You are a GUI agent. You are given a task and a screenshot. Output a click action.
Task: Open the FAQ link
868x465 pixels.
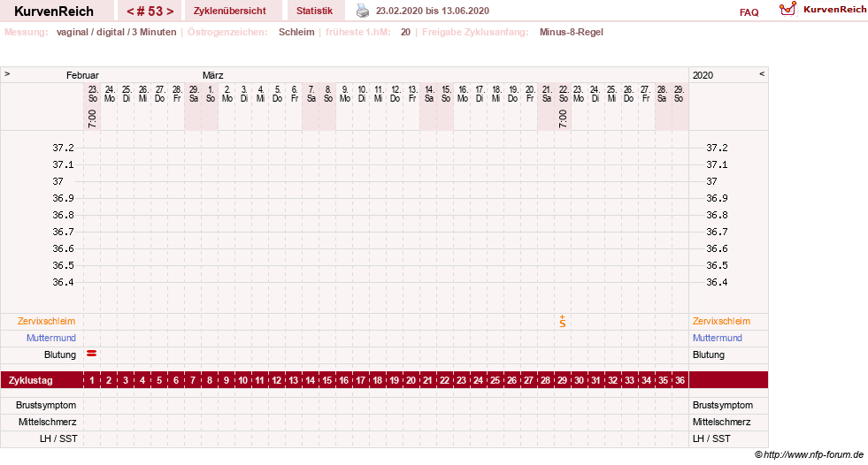(749, 12)
